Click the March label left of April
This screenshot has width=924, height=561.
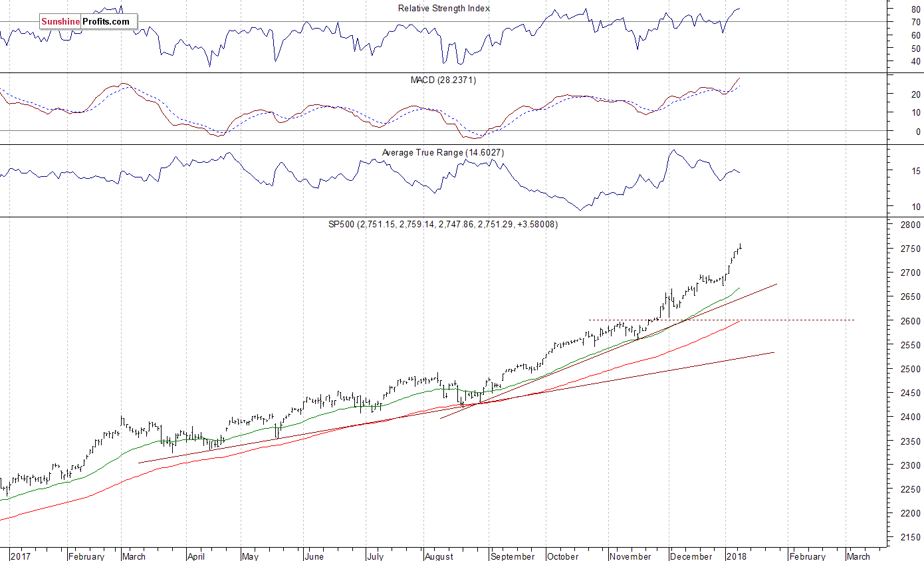(134, 556)
